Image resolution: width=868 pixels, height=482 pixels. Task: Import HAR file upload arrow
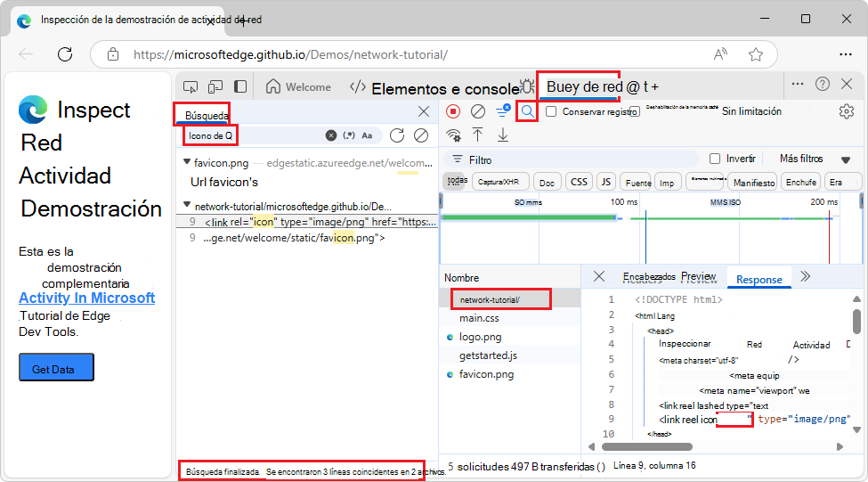[478, 135]
